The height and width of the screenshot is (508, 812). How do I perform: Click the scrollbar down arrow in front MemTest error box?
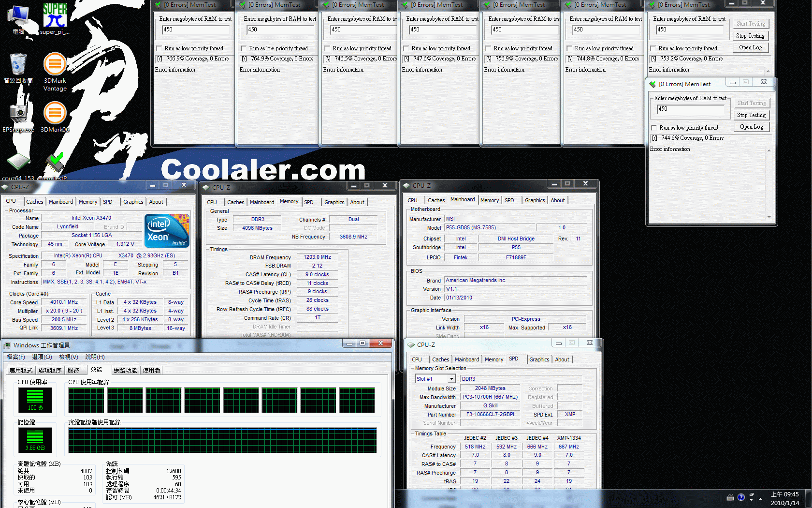click(x=769, y=217)
